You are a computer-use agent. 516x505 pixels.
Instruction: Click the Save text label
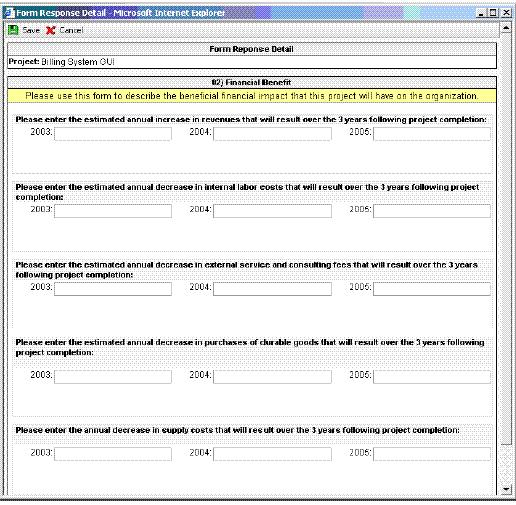pos(31,30)
